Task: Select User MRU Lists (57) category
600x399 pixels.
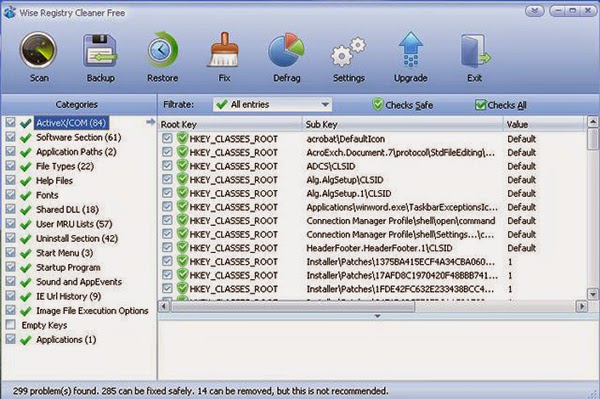Action: pos(74,224)
